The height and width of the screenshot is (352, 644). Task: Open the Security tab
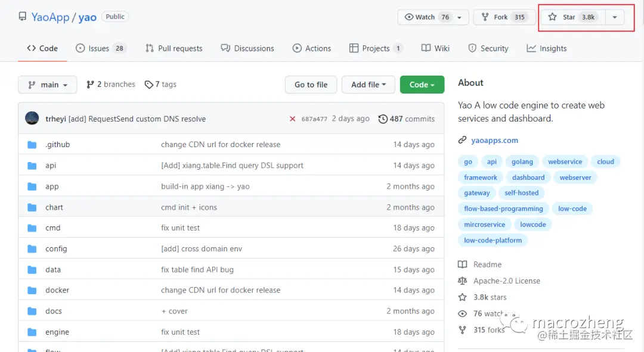pos(488,48)
